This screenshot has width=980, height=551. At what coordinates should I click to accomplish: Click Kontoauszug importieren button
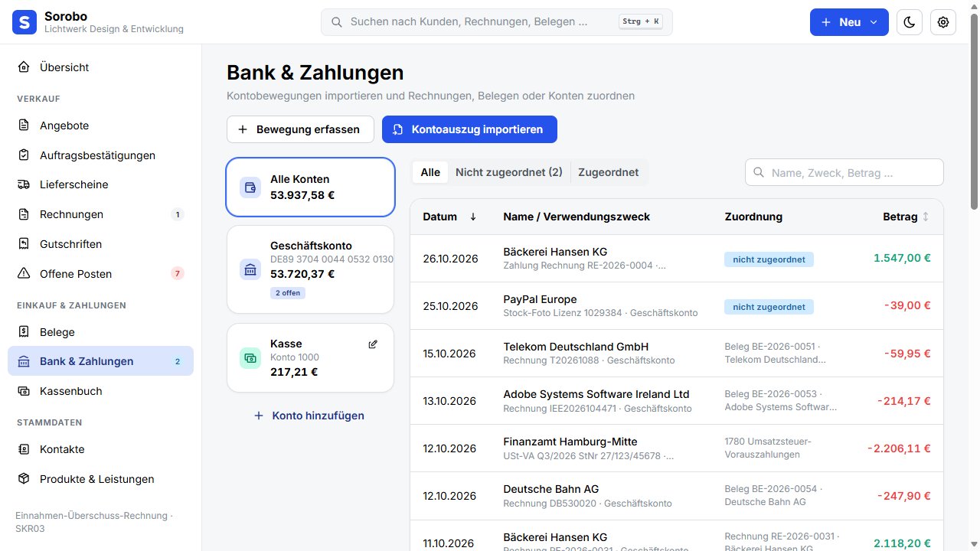469,129
